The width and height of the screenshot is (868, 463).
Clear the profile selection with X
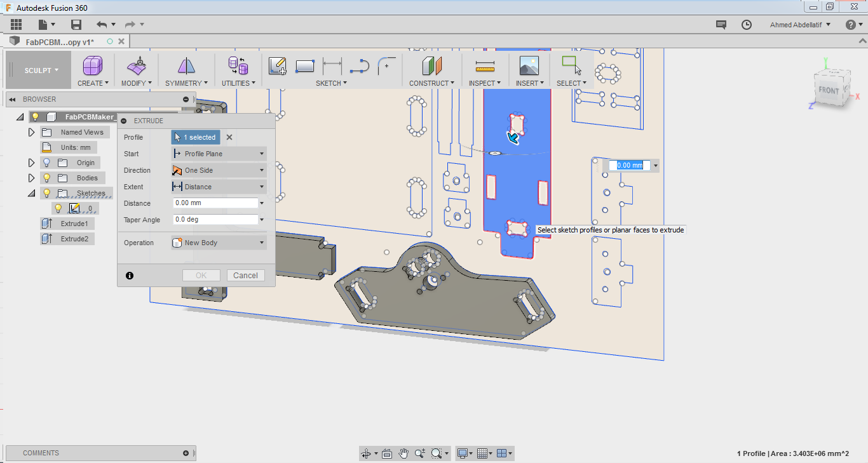pos(229,137)
